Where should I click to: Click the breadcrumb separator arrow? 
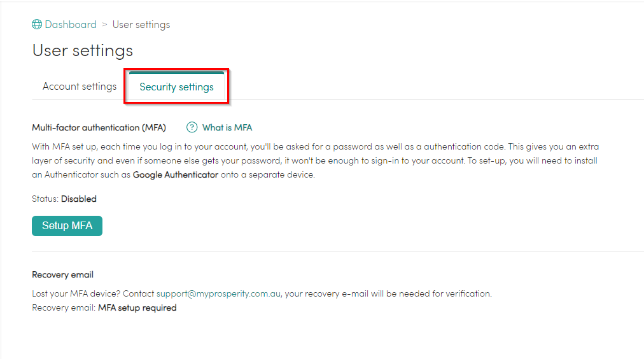pyautogui.click(x=104, y=25)
